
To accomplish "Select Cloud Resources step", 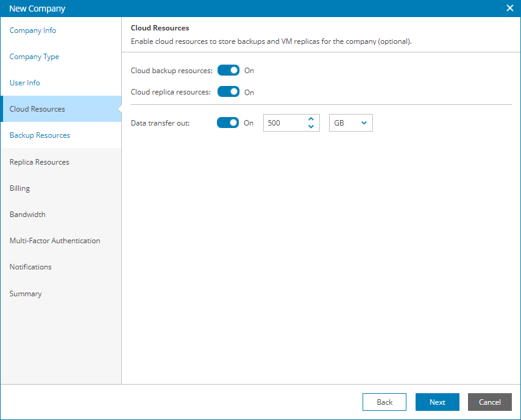I will pos(37,109).
